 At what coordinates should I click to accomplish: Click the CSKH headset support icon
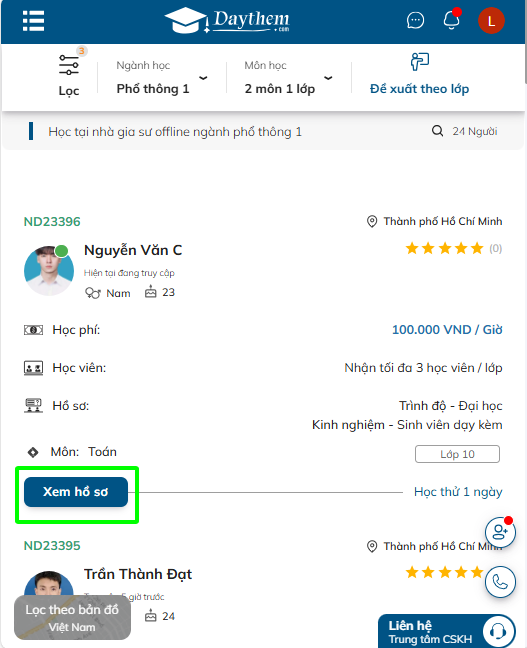point(498,631)
